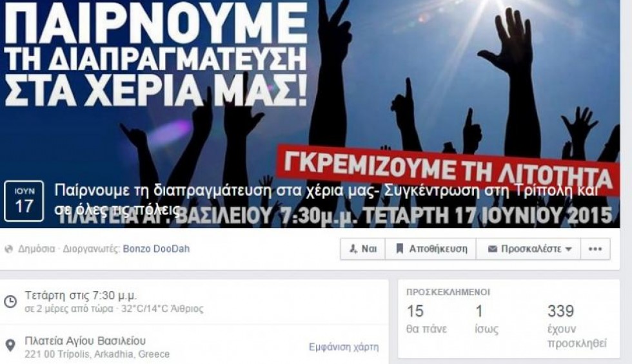Click the location pin icon

point(10,346)
